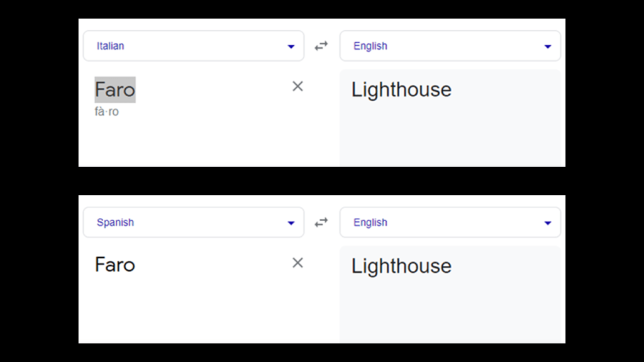Click the arrow on the Italian language dropdown
Screen dimensions: 644x362
pos(291,47)
